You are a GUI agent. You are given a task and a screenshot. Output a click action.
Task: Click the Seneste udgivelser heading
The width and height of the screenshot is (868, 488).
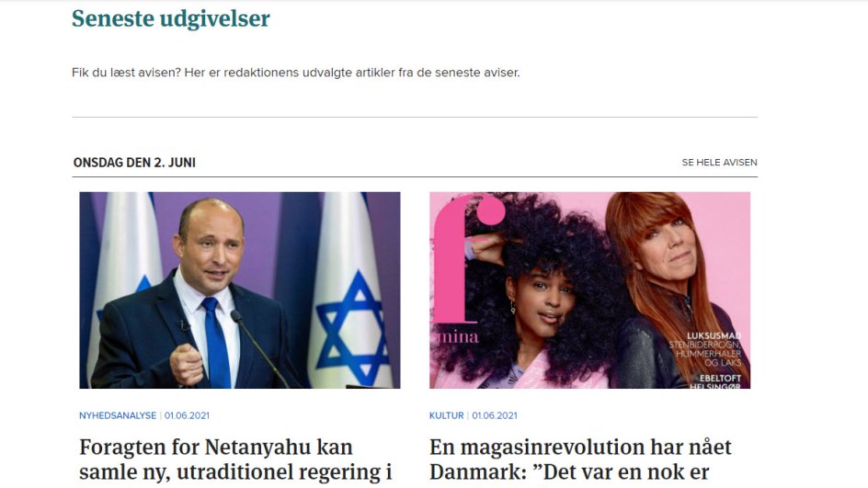[170, 18]
